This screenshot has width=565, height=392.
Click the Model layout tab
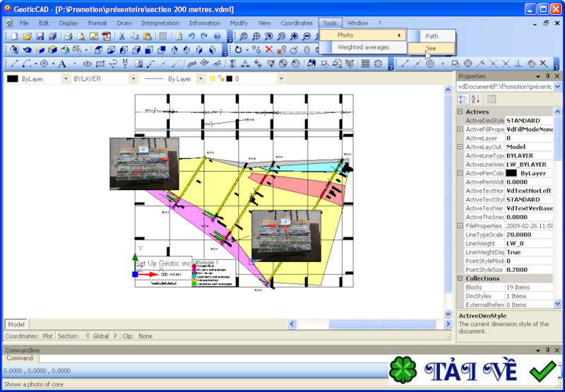click(x=16, y=324)
